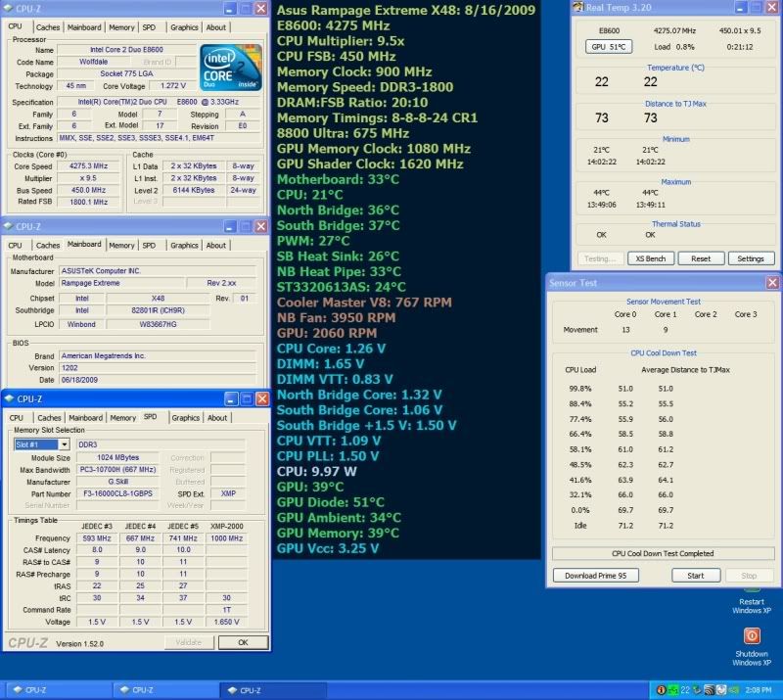
Task: Click the Intel Core 2 Duo logo badge
Action: (231, 68)
